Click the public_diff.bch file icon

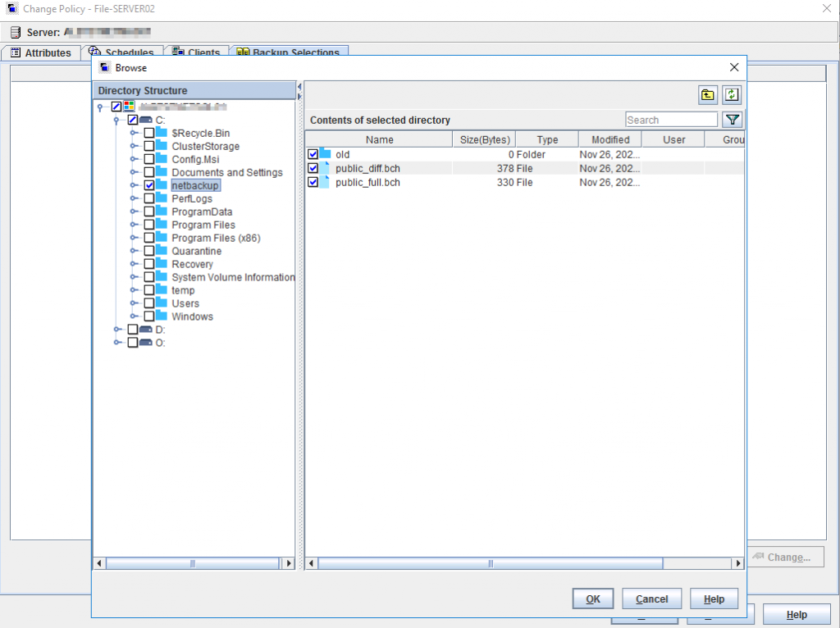[x=325, y=168]
